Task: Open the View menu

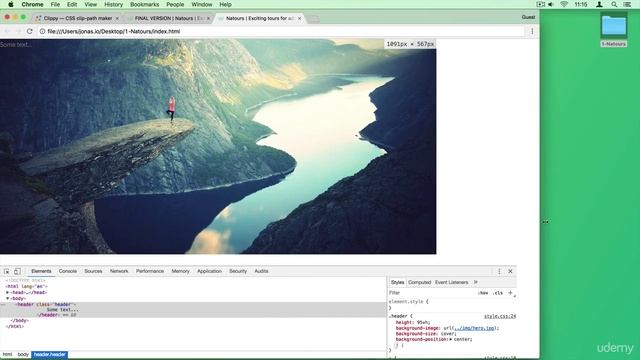Action: [x=91, y=4]
